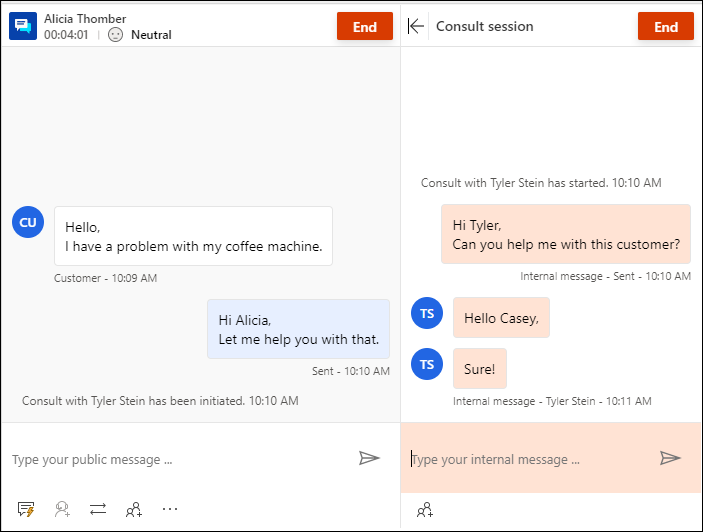Select the 'Sure!' internal message bubble
Image resolution: width=703 pixels, height=532 pixels.
click(480, 368)
